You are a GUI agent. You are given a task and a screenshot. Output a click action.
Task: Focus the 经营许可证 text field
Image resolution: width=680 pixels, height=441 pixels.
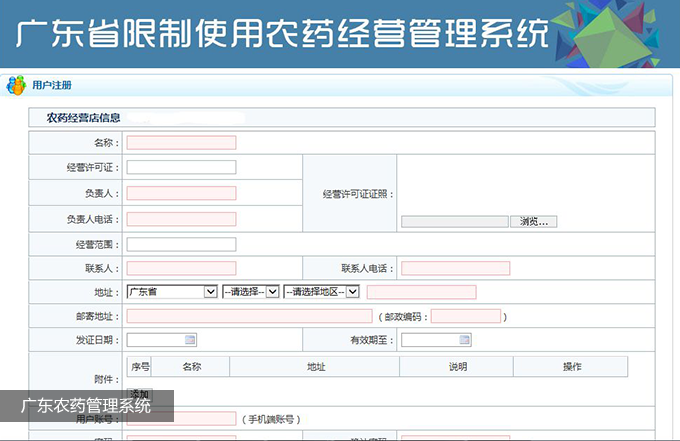tap(181, 167)
